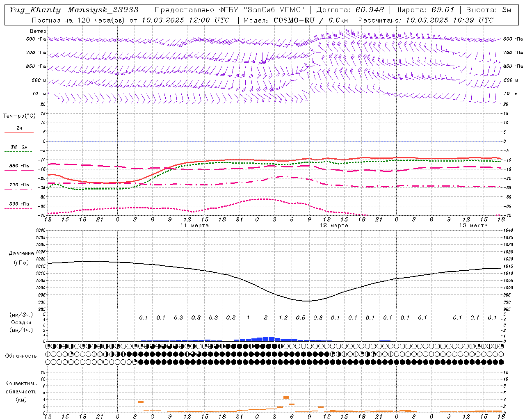Click the 0.2 three-hour precipitation value

(231, 317)
